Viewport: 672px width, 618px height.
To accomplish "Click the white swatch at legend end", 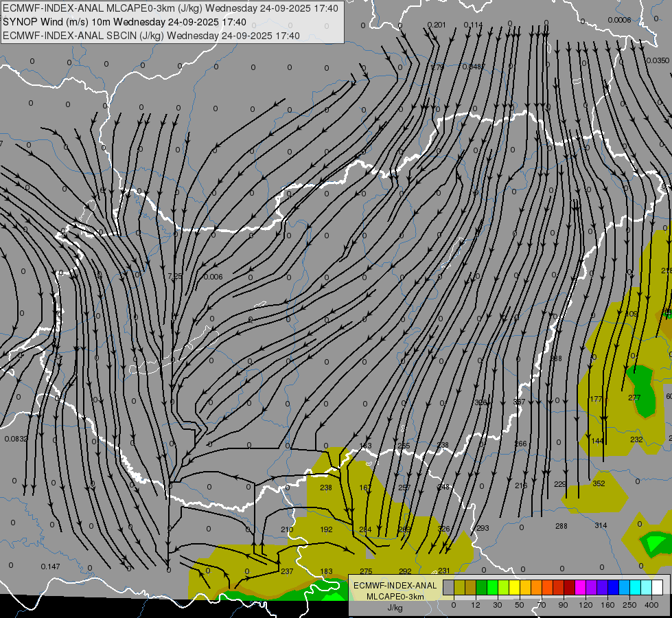I will (658, 588).
